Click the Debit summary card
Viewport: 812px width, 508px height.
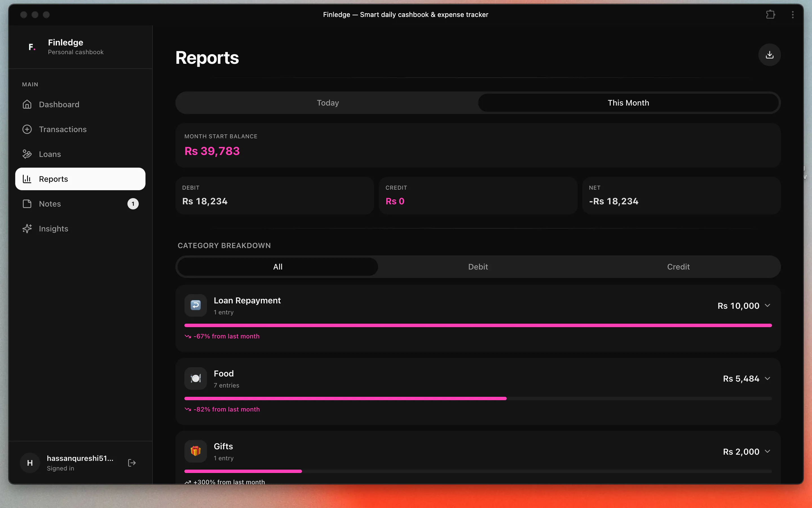click(x=274, y=196)
